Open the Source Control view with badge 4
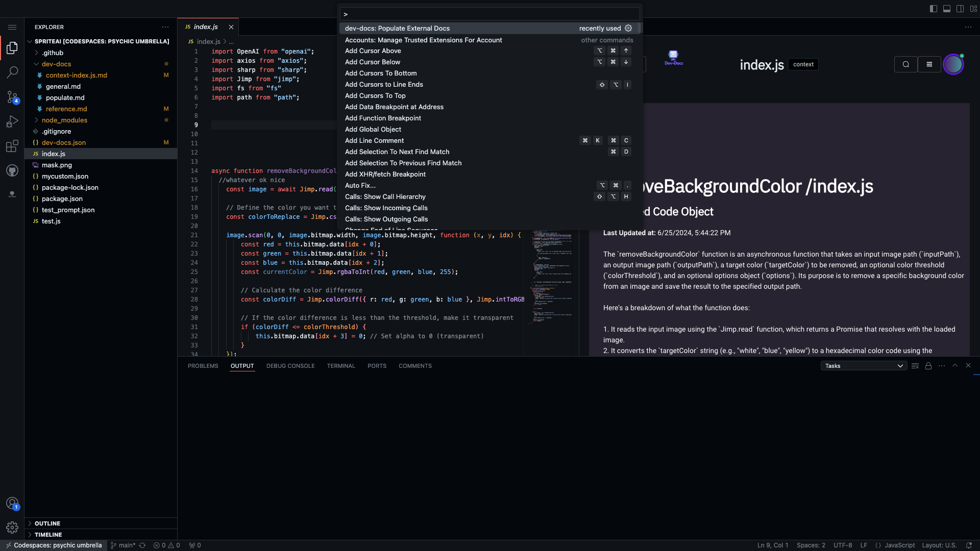980x551 pixels. point(12,97)
